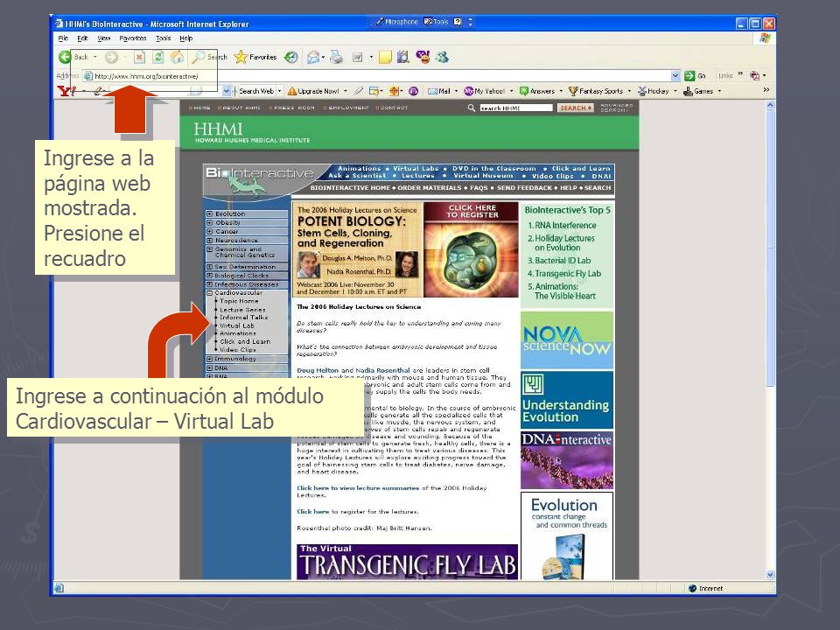This screenshot has height=630, width=840.
Task: Open the History toolbar icon
Action: 290,57
